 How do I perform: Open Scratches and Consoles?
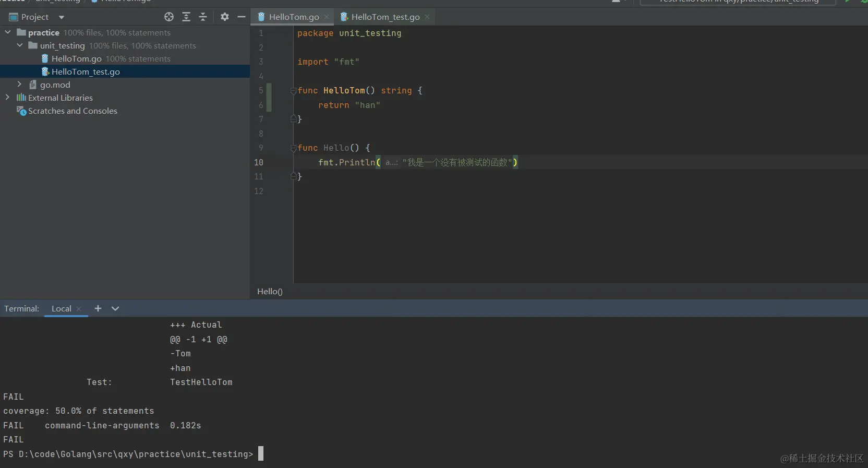(x=73, y=111)
